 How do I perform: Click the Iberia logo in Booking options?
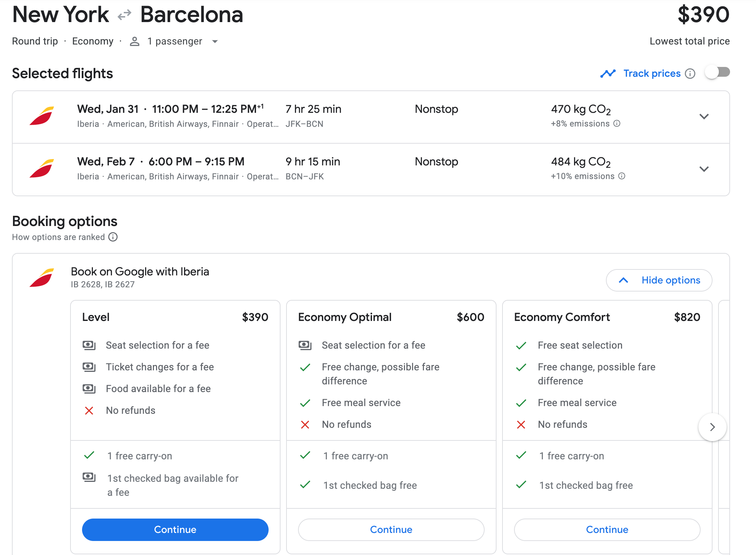click(42, 278)
